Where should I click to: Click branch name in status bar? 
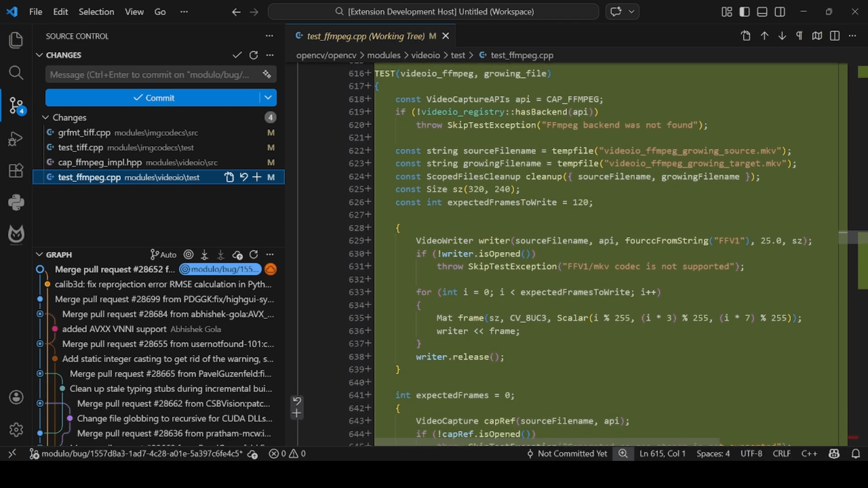[137, 454]
